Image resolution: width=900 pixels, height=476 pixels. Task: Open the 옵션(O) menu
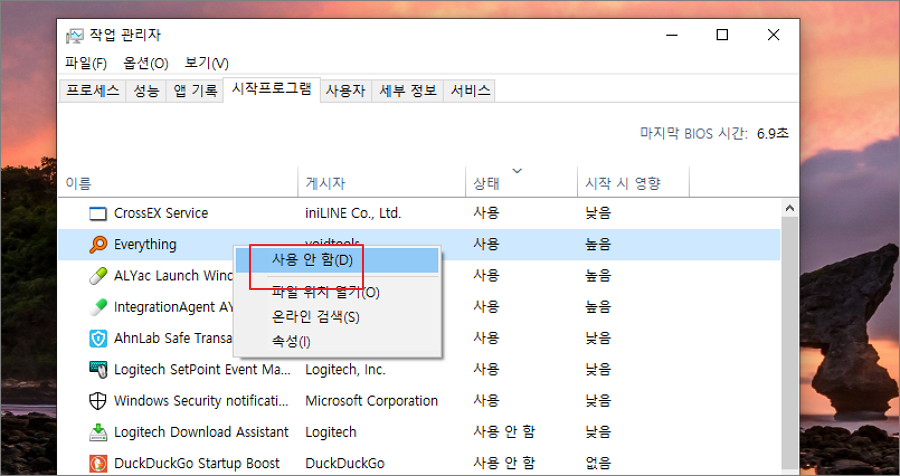146,63
